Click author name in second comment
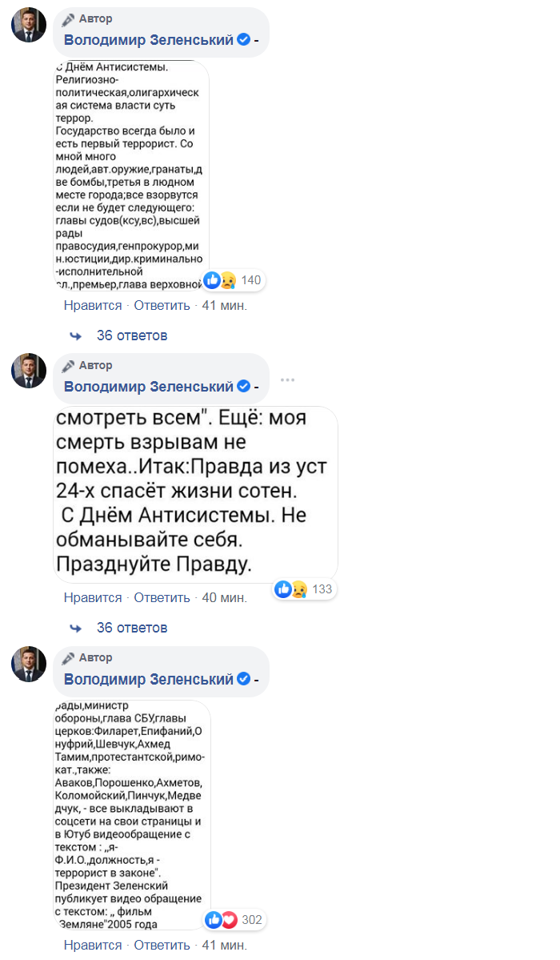 click(149, 387)
